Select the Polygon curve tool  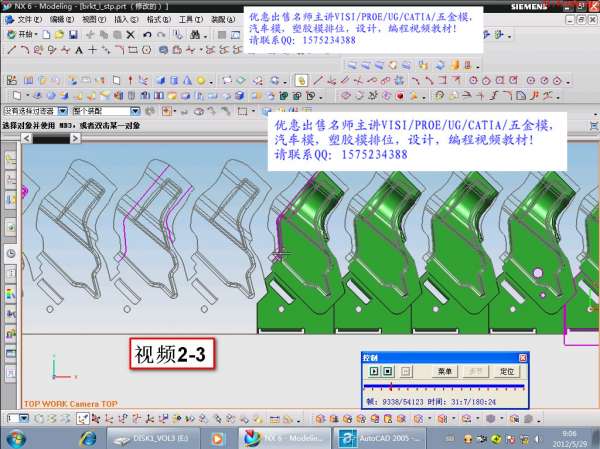tap(146, 50)
